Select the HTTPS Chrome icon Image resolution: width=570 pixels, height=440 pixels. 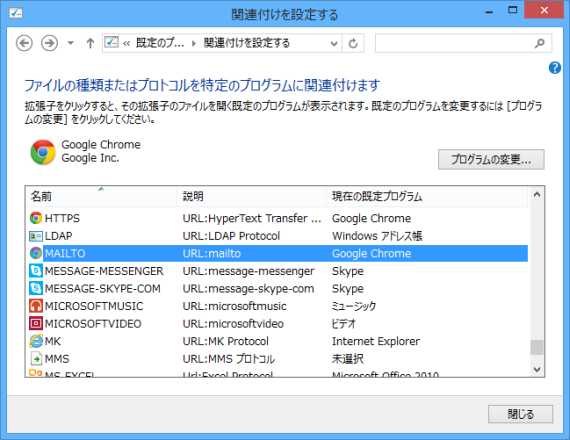coord(36,218)
